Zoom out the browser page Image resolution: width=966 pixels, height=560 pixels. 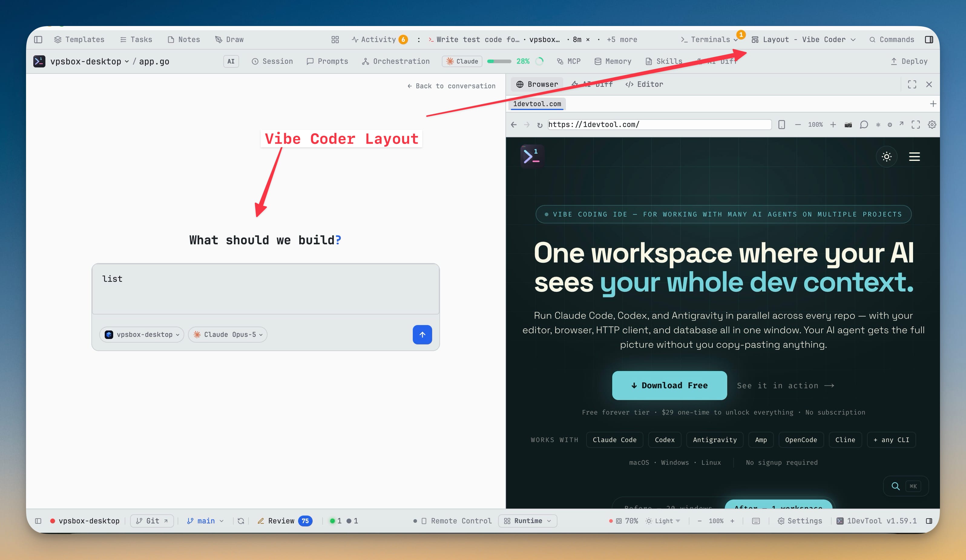(798, 125)
